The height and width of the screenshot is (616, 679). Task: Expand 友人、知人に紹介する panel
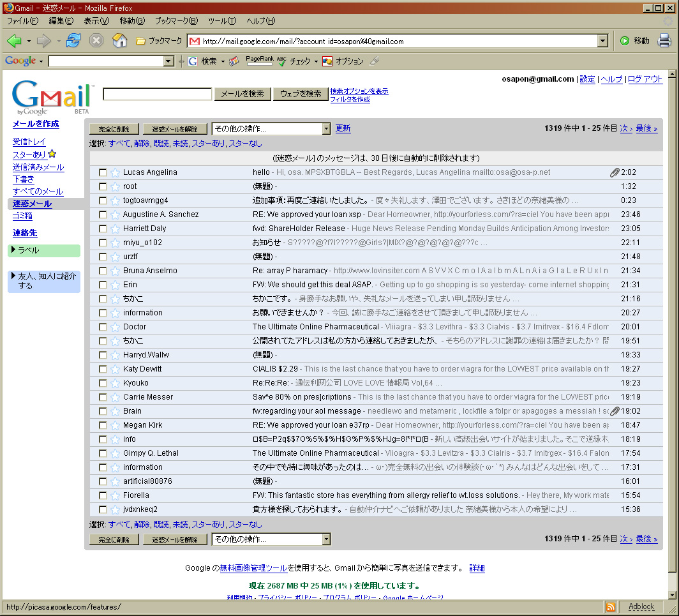44,281
